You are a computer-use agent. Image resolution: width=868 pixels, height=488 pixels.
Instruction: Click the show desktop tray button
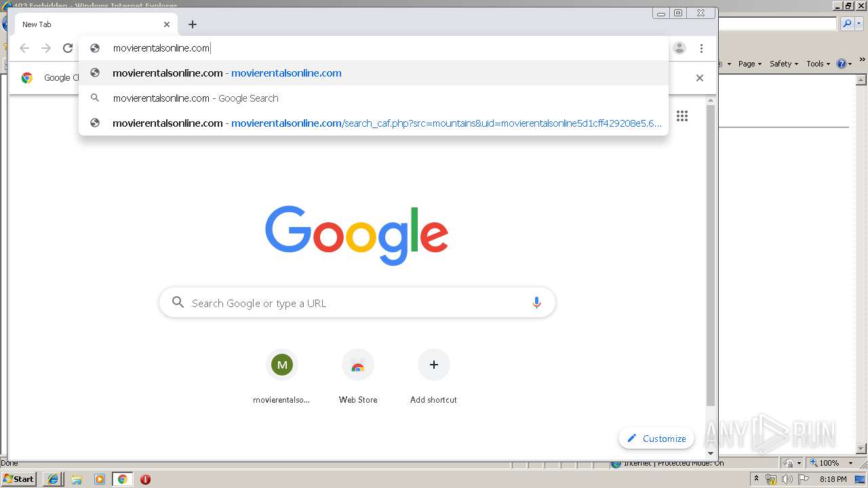(x=860, y=479)
